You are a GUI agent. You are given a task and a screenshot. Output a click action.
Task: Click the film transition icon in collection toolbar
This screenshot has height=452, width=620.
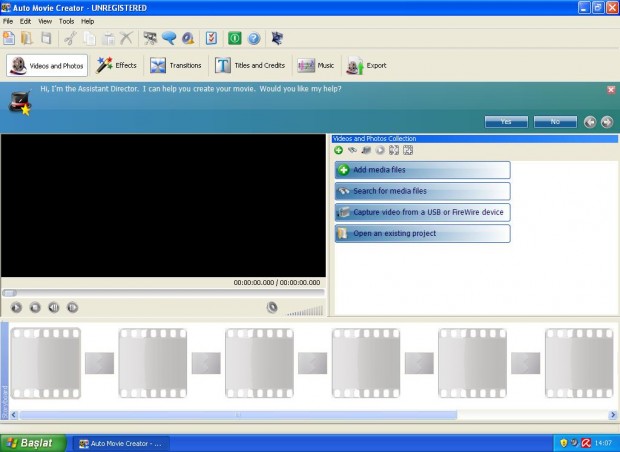pos(394,150)
